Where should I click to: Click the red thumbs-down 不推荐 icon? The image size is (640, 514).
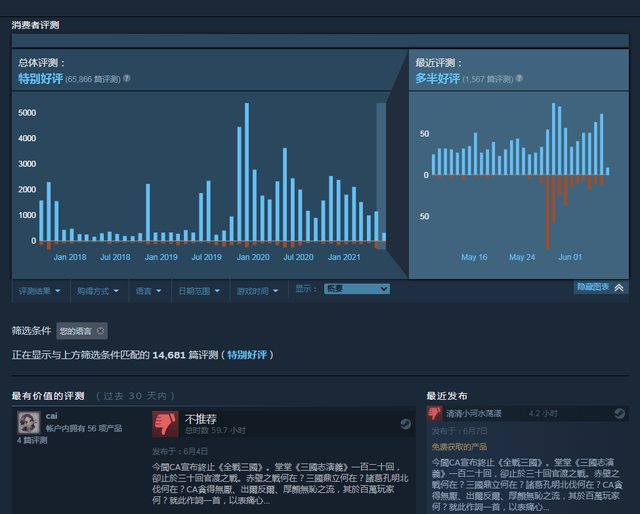pos(165,425)
